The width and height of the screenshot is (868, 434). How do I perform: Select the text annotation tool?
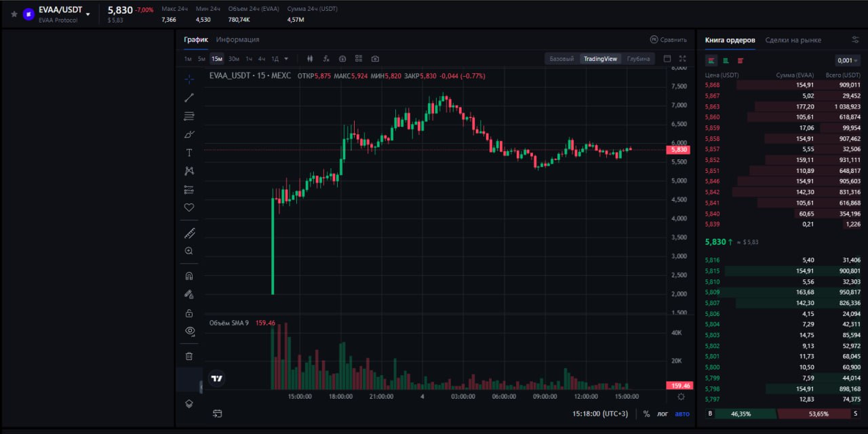189,153
